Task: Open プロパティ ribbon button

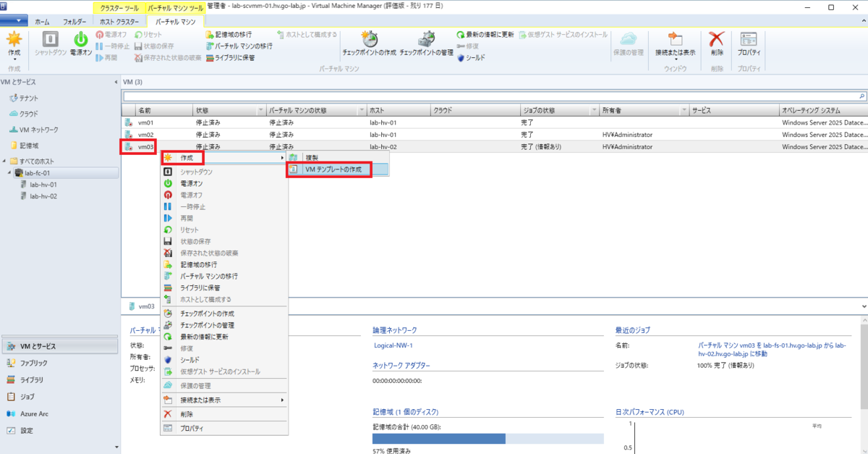Action: (x=749, y=44)
